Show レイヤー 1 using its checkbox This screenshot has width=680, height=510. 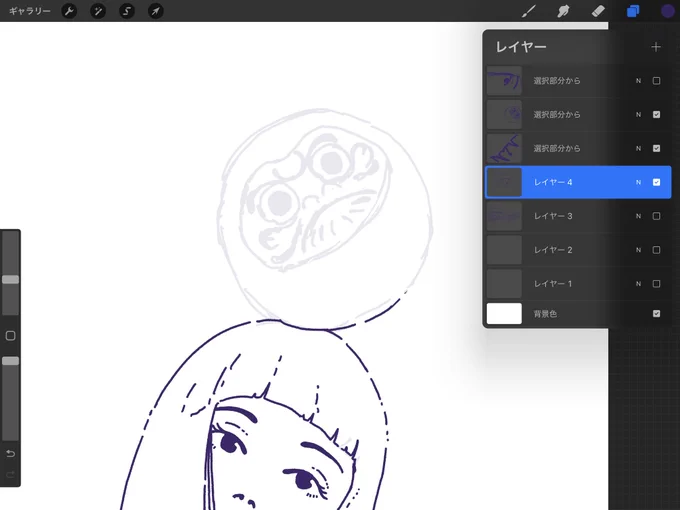[x=656, y=284]
